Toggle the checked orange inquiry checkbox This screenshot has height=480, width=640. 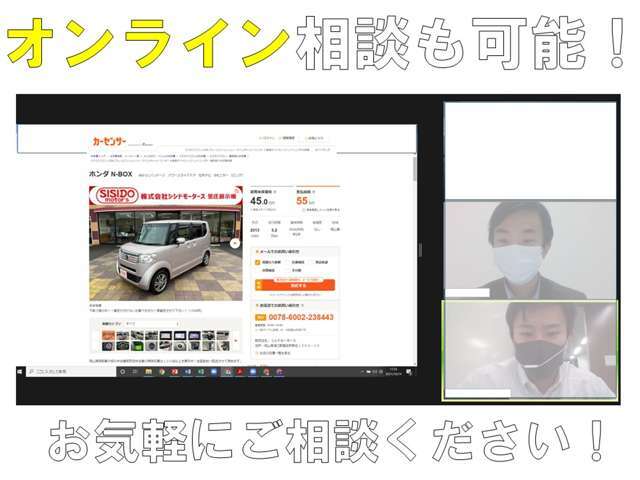click(x=258, y=262)
